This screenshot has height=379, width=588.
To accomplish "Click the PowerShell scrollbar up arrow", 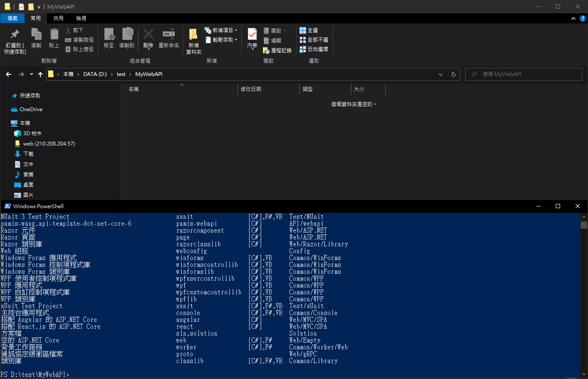I will (x=584, y=217).
